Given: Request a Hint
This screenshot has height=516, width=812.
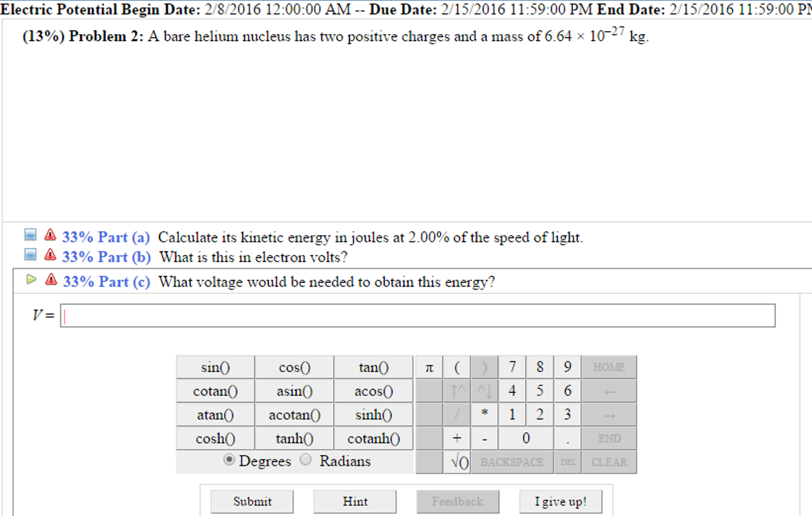Looking at the screenshot, I should pos(355,502).
